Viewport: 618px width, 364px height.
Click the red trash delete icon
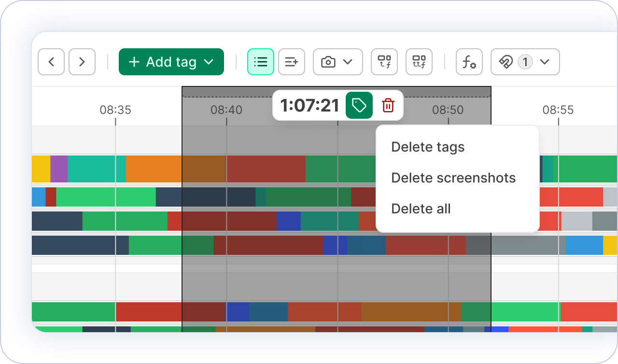click(388, 105)
